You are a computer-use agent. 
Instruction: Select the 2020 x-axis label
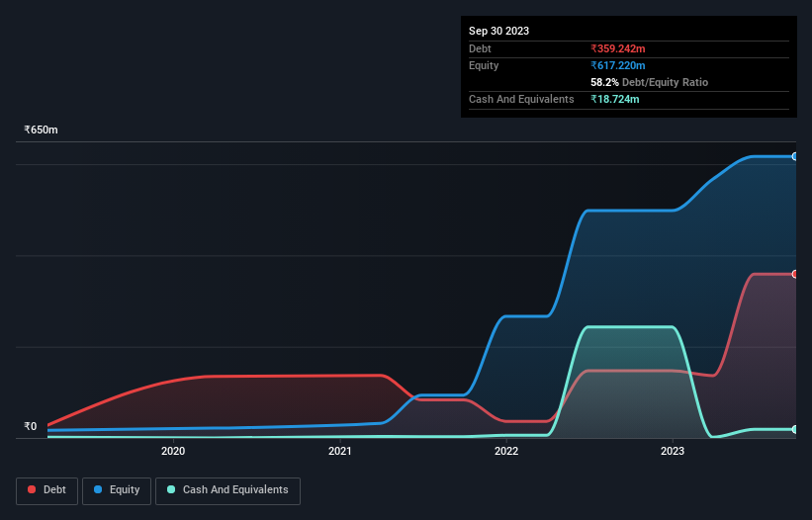[173, 451]
